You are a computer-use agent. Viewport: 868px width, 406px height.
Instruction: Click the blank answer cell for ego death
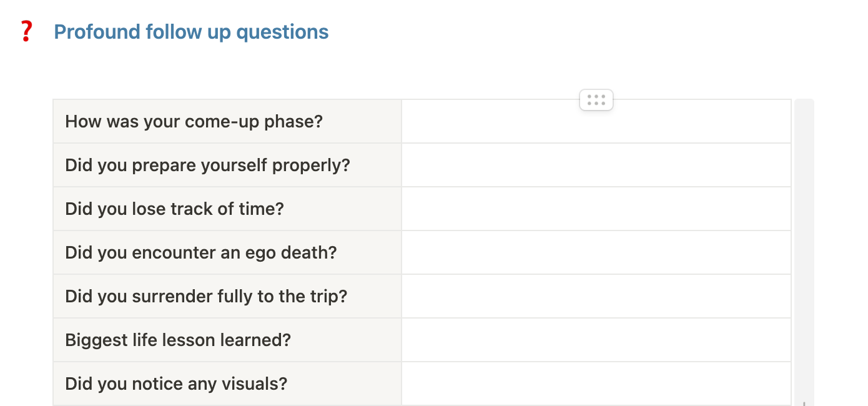pyautogui.click(x=596, y=252)
